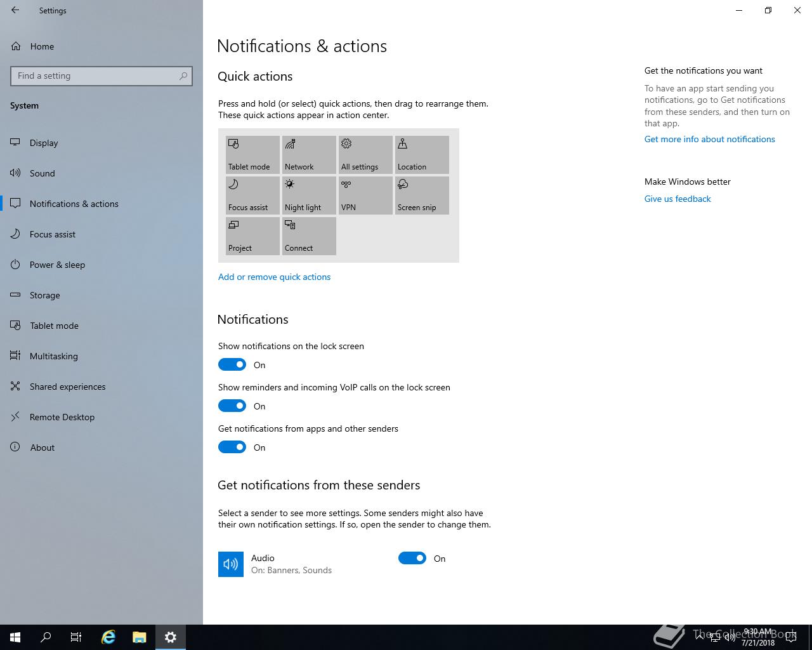Screen dimensions: 812x650
Task: Turn off reminders and VoIP calls toggle
Action: click(232, 406)
